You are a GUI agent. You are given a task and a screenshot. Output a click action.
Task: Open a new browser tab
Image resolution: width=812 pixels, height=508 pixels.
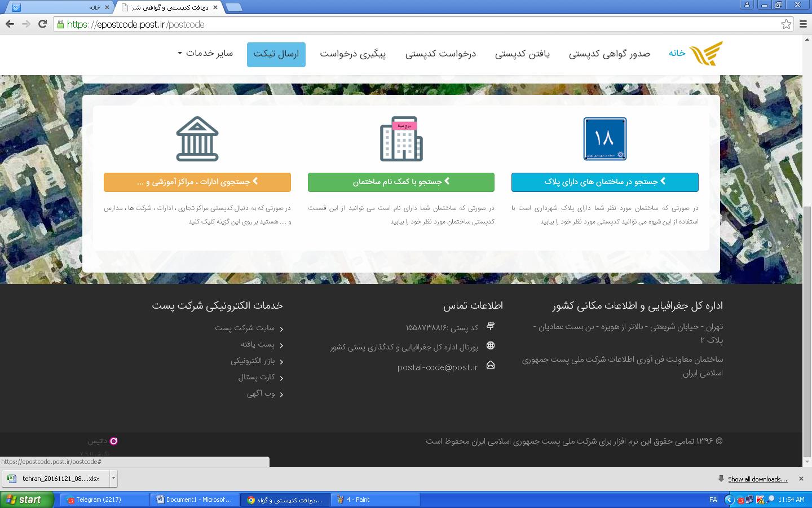tap(234, 7)
